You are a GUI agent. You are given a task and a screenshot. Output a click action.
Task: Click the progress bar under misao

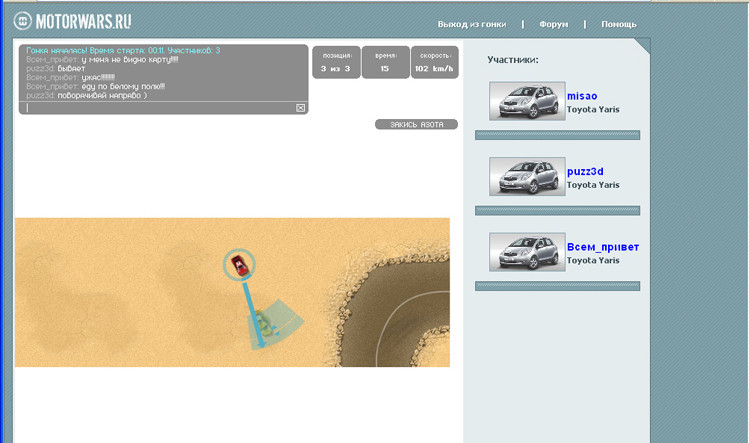tap(557, 134)
